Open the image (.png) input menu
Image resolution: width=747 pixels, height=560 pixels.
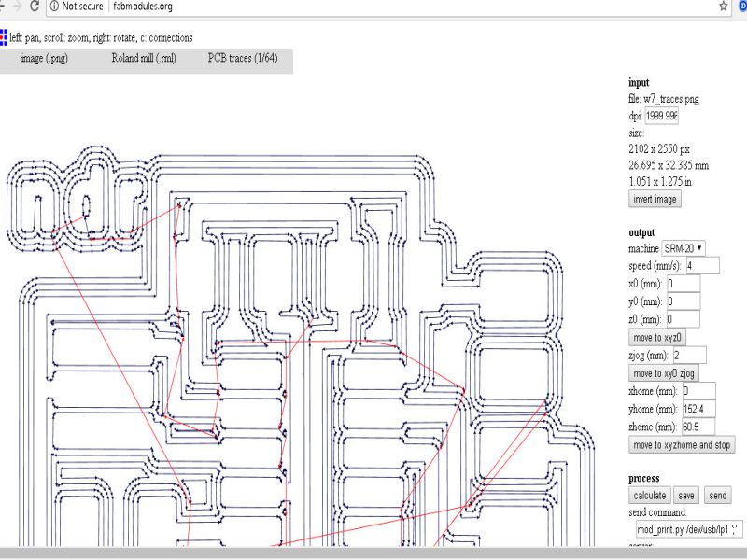click(44, 58)
